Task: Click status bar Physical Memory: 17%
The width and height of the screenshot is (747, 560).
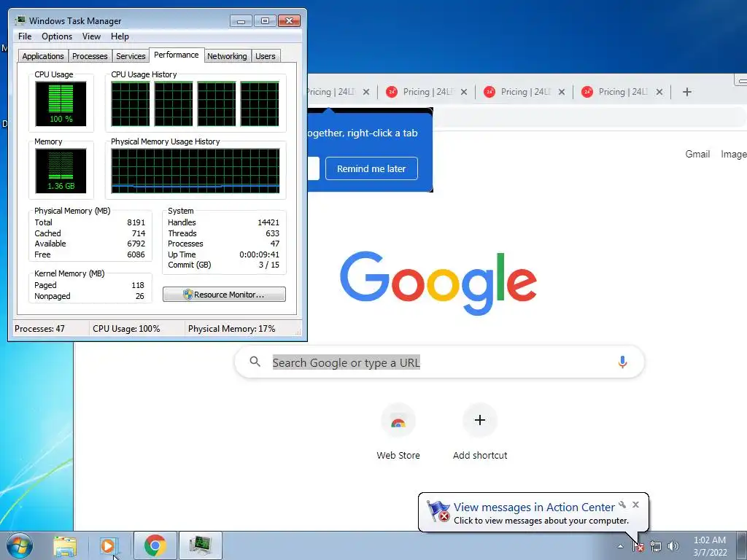Action: click(x=231, y=329)
